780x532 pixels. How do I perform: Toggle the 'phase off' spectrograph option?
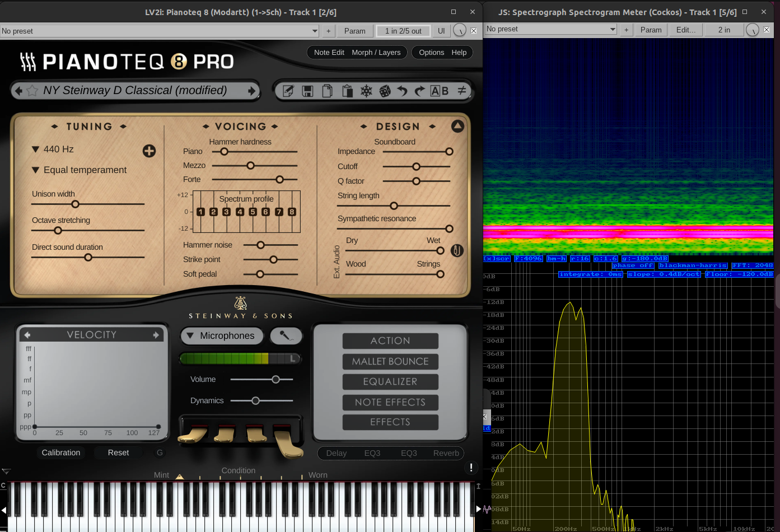(633, 265)
